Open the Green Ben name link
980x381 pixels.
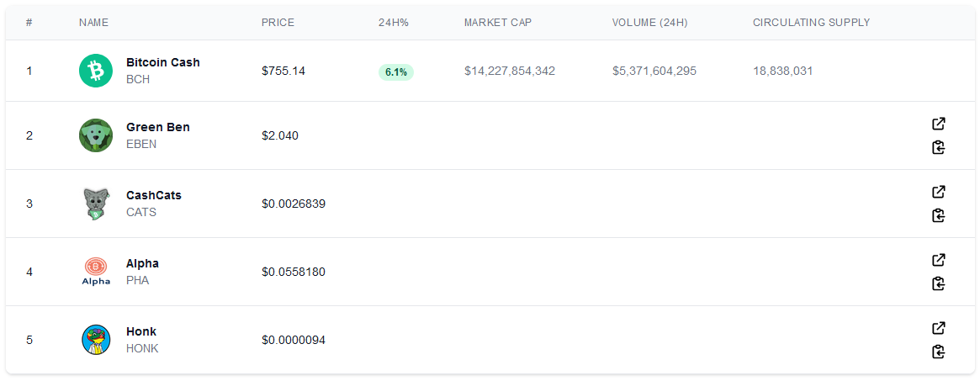[x=158, y=127]
